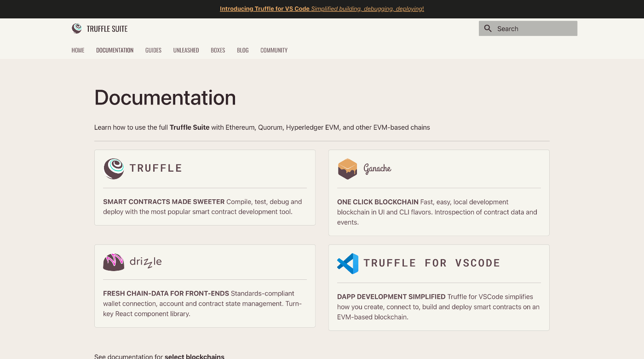Open the Documentation menu item
Image resolution: width=644 pixels, height=359 pixels.
(115, 50)
